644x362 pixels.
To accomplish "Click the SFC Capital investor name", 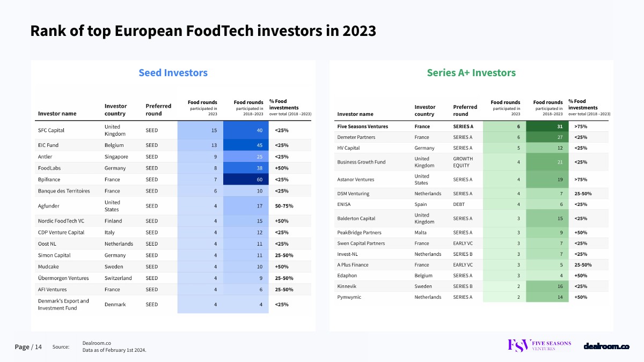I will tap(51, 130).
